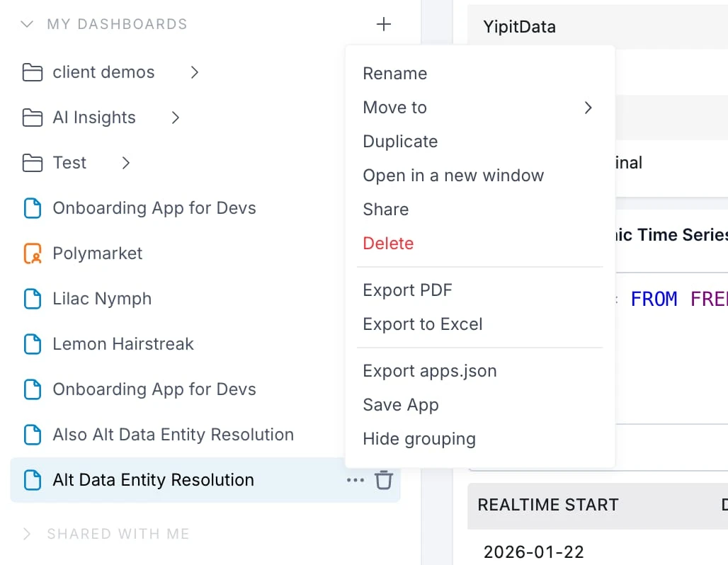This screenshot has width=728, height=565.
Task: Click the Polymarket app icon
Action: [x=33, y=253]
